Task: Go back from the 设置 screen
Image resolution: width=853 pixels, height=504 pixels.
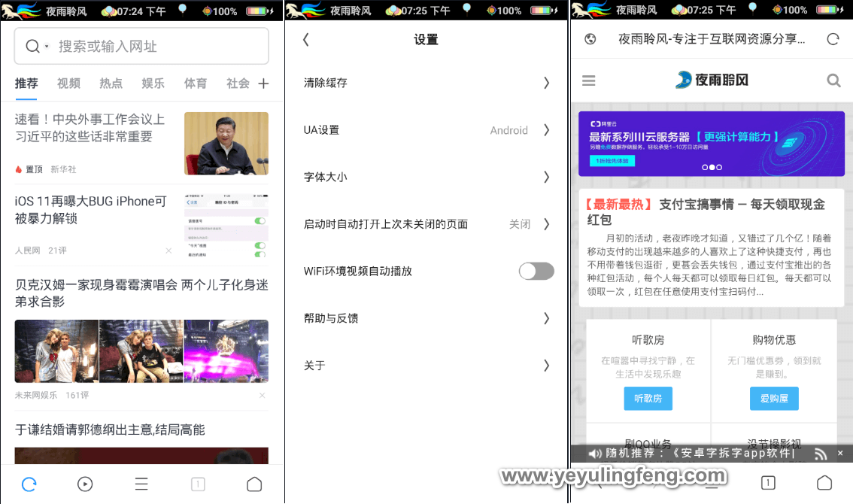Action: 306,39
